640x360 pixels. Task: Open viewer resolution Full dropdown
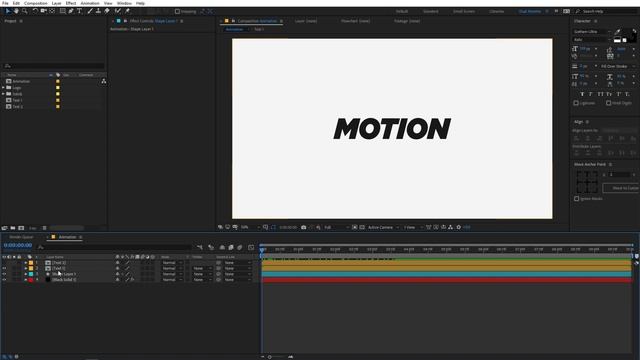point(337,227)
